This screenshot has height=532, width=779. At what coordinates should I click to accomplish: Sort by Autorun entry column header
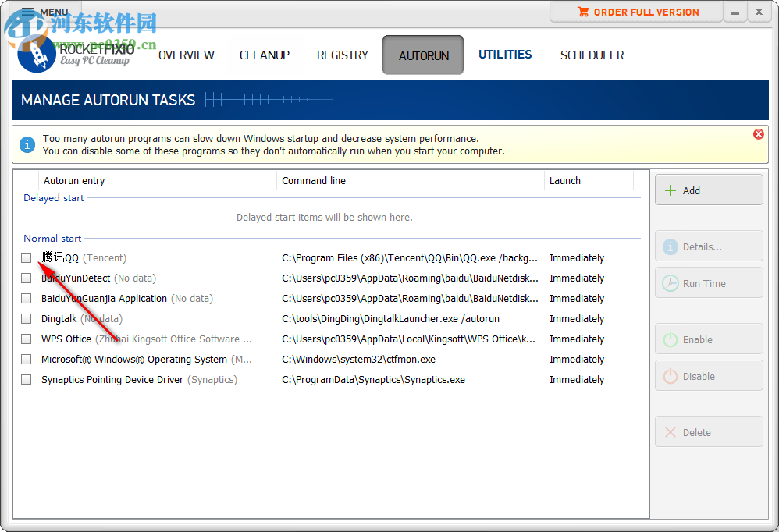157,181
